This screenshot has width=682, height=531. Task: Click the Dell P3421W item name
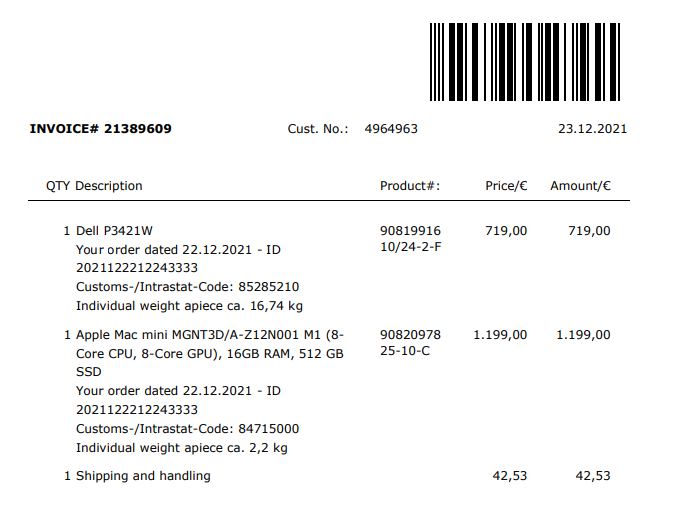pyautogui.click(x=114, y=231)
